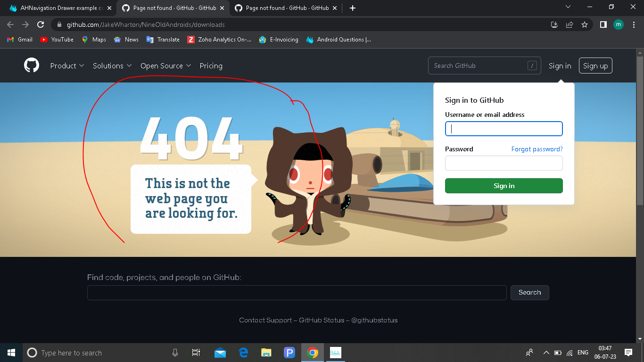This screenshot has width=644, height=362.
Task: Activate the taskbar microphone voice search
Action: tap(175, 353)
